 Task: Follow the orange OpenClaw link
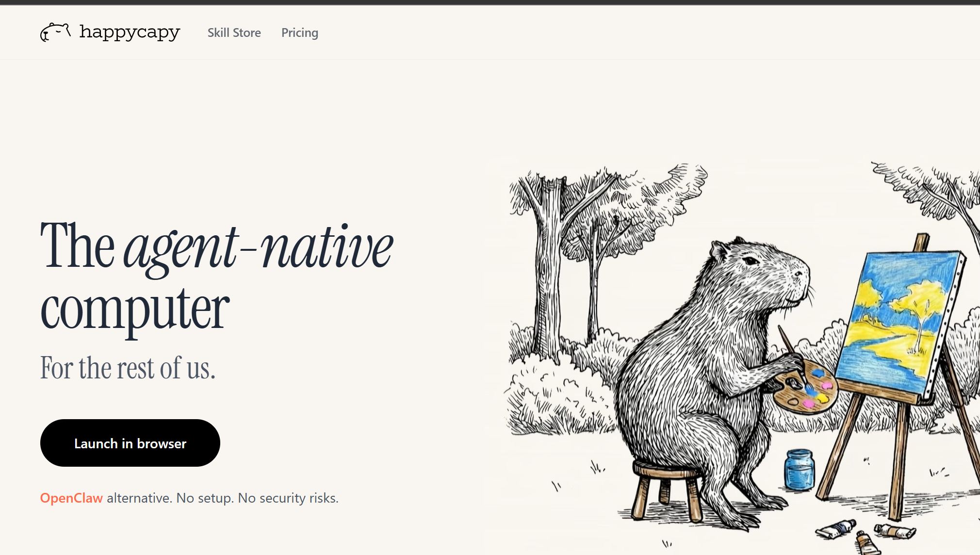tap(71, 498)
